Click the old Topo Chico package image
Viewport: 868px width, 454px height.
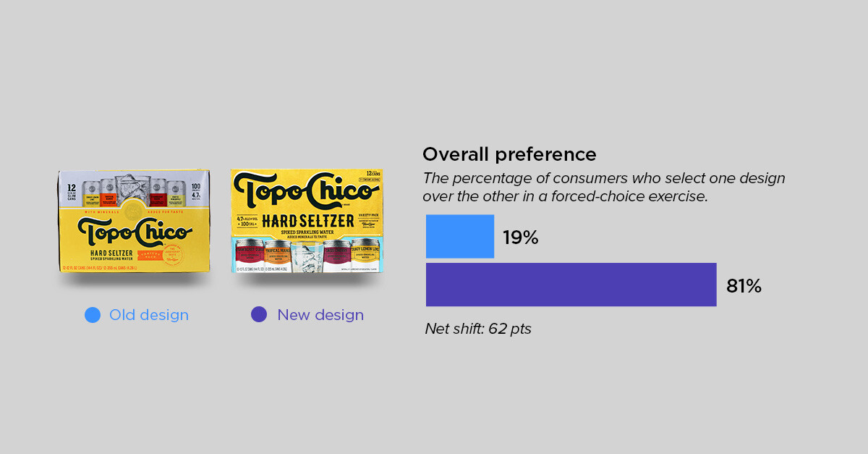point(135,222)
